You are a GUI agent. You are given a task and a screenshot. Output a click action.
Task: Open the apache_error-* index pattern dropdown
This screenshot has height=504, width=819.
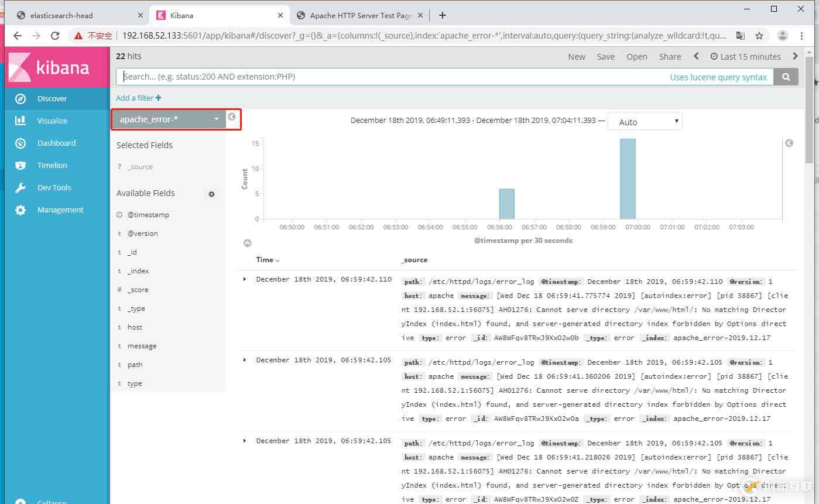(x=169, y=119)
